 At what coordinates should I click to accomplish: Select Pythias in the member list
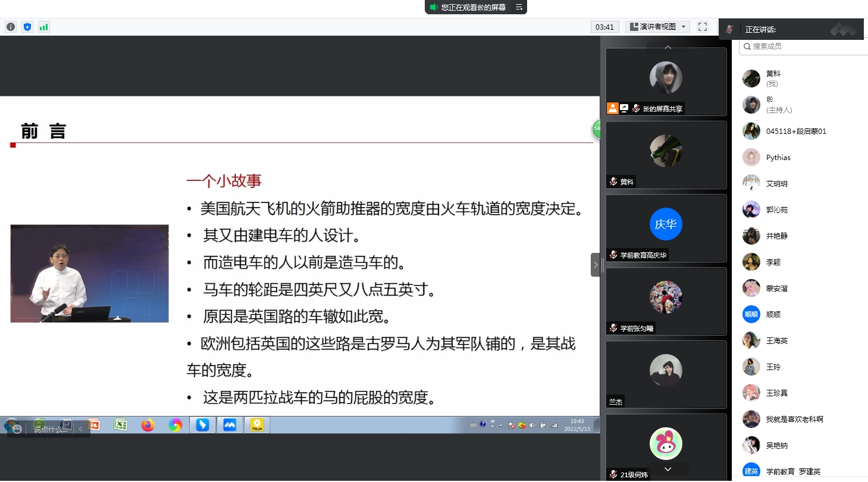coord(778,158)
